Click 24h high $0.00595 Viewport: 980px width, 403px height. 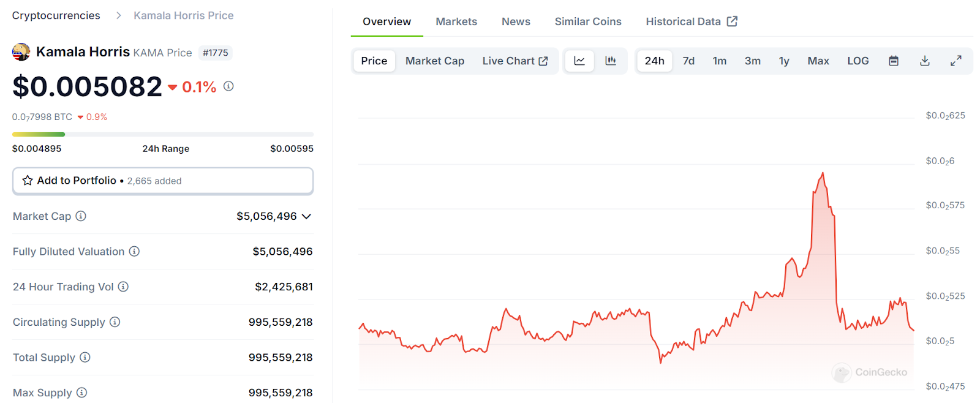coord(292,148)
